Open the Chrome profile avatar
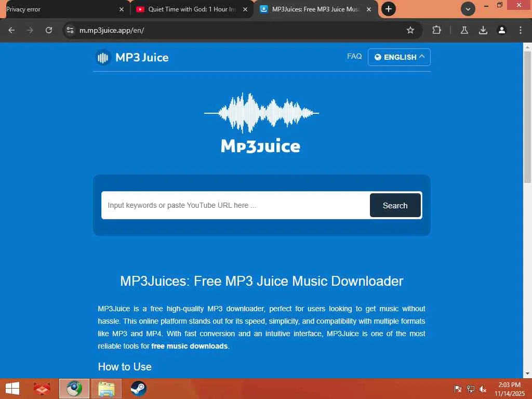 (501, 30)
